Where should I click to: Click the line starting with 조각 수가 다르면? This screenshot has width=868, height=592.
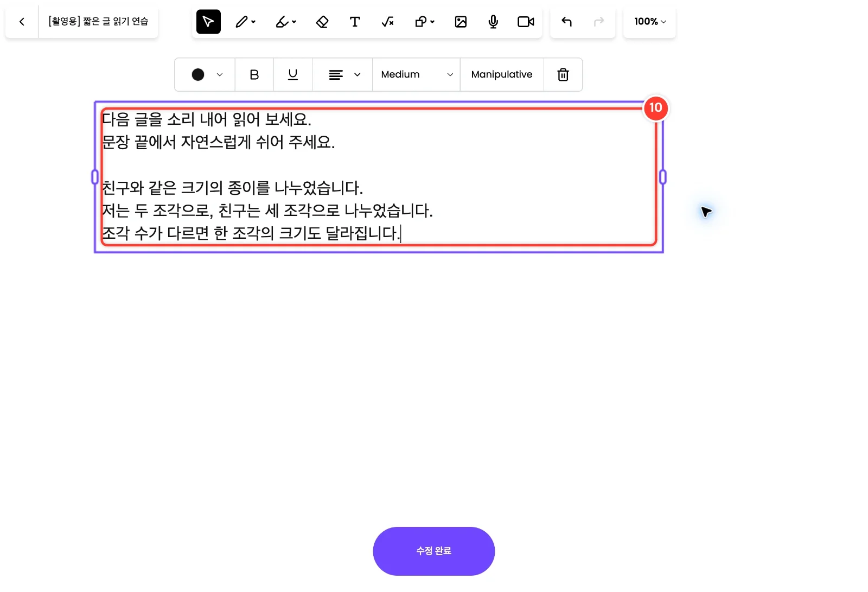point(251,233)
